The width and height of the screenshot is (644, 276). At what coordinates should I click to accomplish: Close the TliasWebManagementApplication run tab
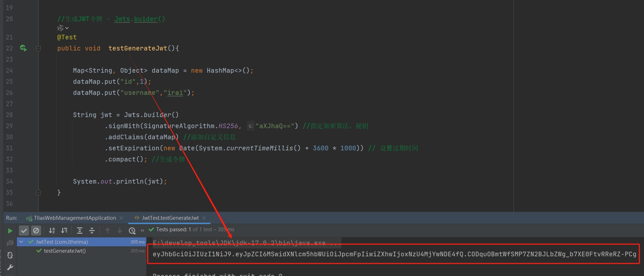pos(121,218)
